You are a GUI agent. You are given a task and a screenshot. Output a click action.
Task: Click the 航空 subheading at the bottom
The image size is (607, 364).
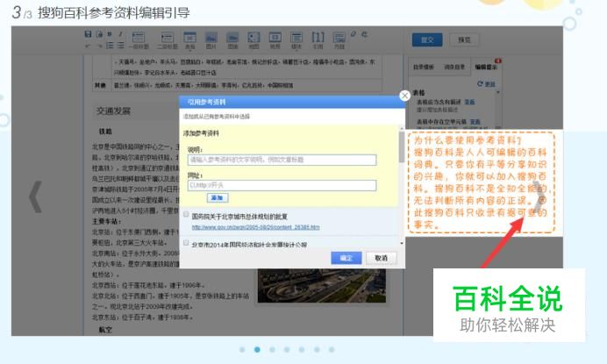[105, 330]
